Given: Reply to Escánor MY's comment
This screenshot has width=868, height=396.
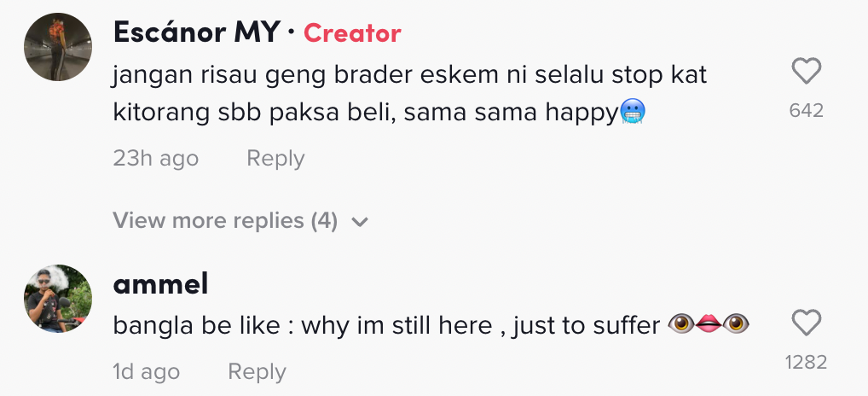Looking at the screenshot, I should [275, 159].
